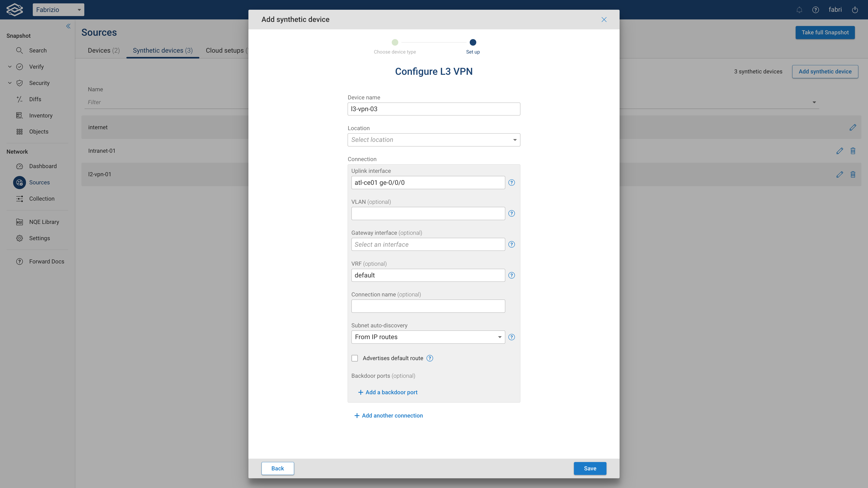Open notifications from the top bar
This screenshot has height=488, width=868.
tap(799, 9)
